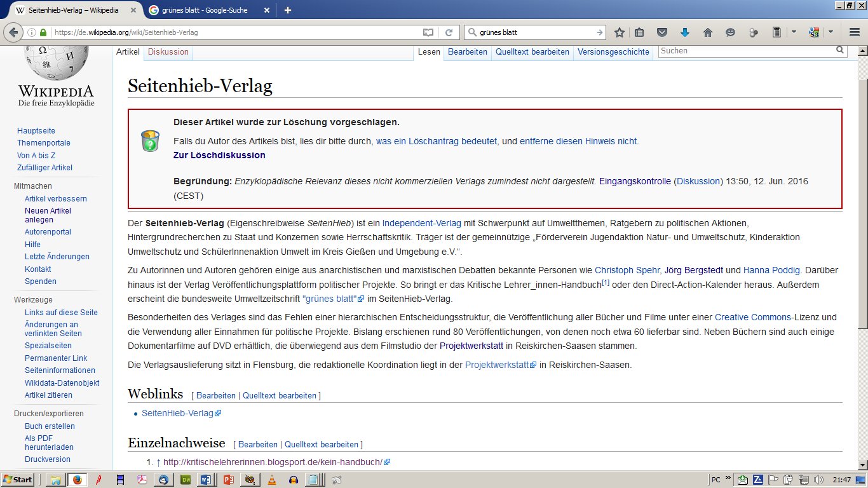Image resolution: width=868 pixels, height=488 pixels.
Task: Bookmark this page with the star icon
Action: (620, 32)
